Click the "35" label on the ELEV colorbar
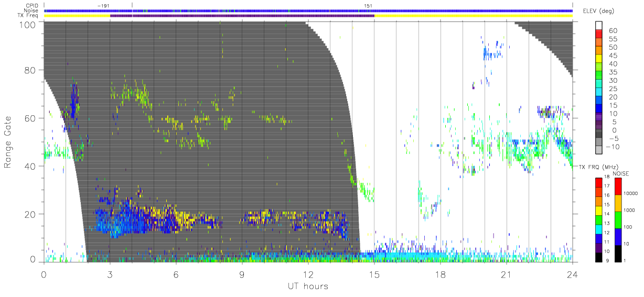Screen dimensions: 644x297 [x=613, y=72]
